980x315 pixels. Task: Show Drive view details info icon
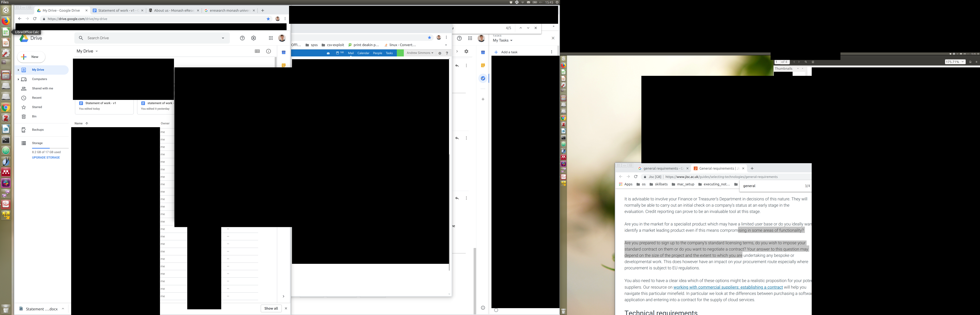coord(269,51)
